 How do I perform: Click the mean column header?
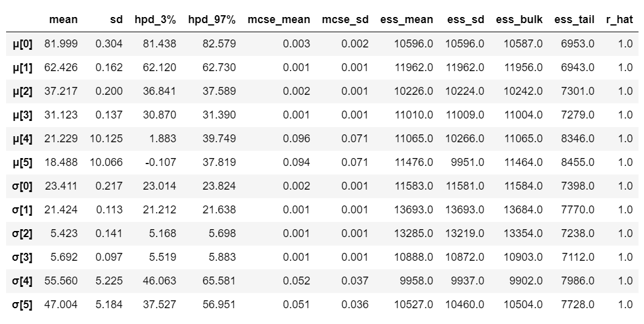tap(63, 19)
